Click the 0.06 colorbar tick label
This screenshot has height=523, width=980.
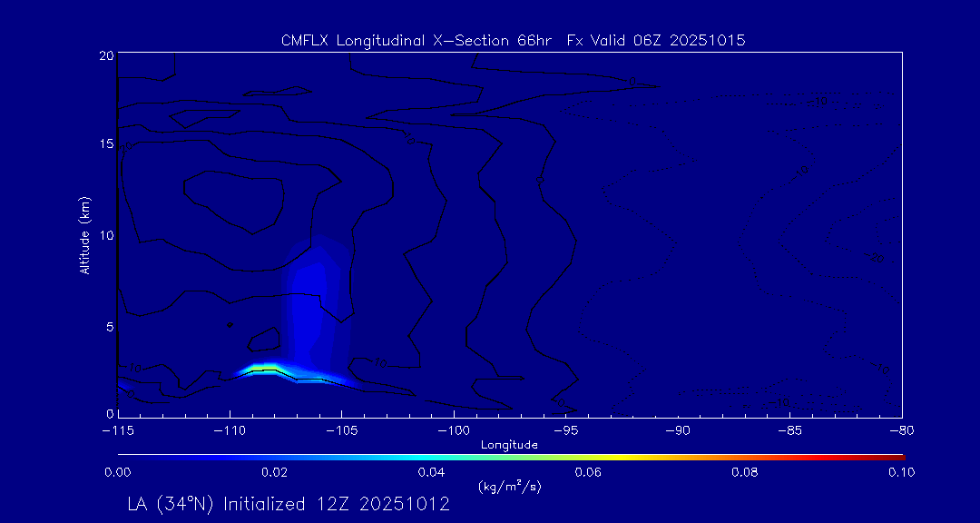click(588, 472)
